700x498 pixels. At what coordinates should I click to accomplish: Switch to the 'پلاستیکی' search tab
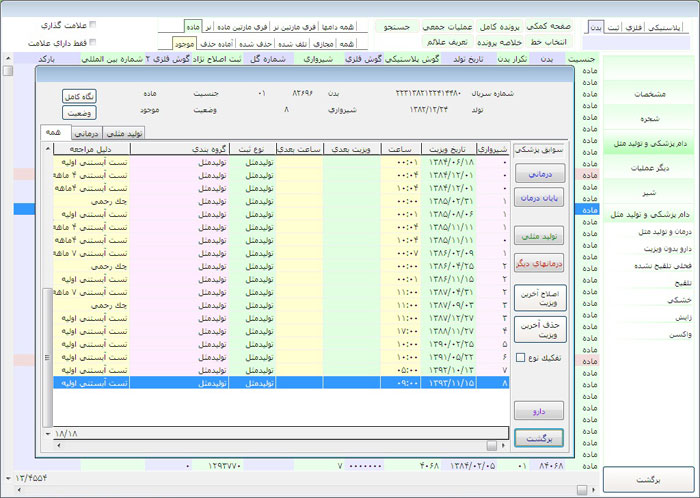click(663, 28)
